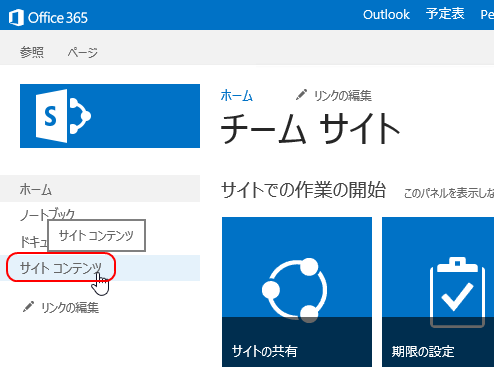Open the サイトの共有 tile

point(297,292)
